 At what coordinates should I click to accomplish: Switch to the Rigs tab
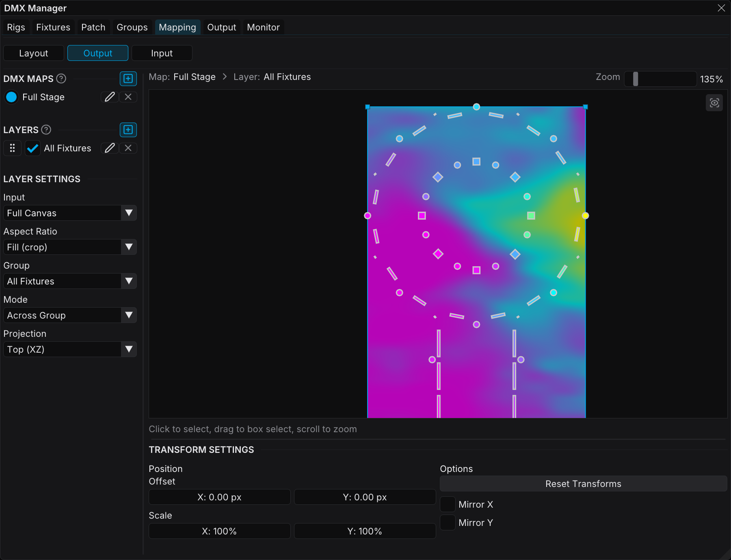[16, 27]
